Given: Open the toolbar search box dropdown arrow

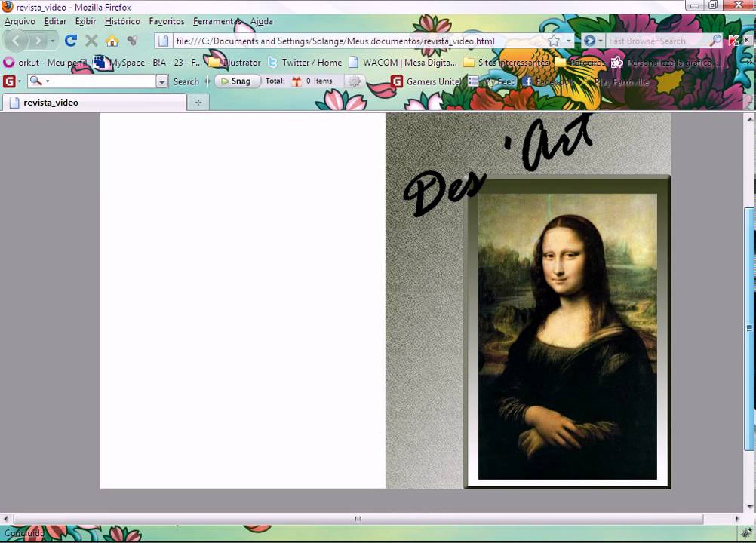Looking at the screenshot, I should [x=162, y=81].
